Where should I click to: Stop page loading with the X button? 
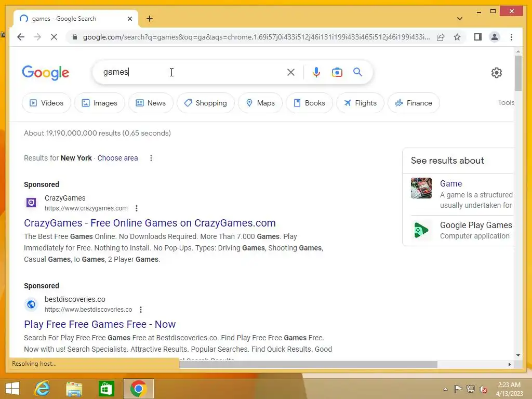[x=54, y=37]
